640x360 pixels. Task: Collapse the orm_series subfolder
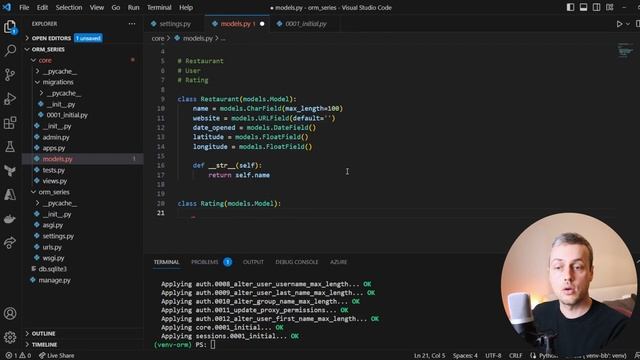pyautogui.click(x=54, y=192)
